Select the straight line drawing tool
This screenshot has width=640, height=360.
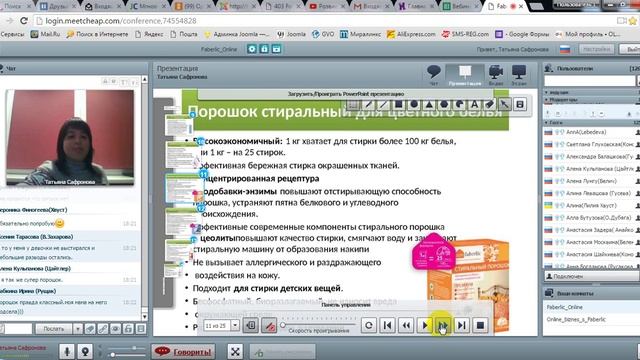point(384,104)
